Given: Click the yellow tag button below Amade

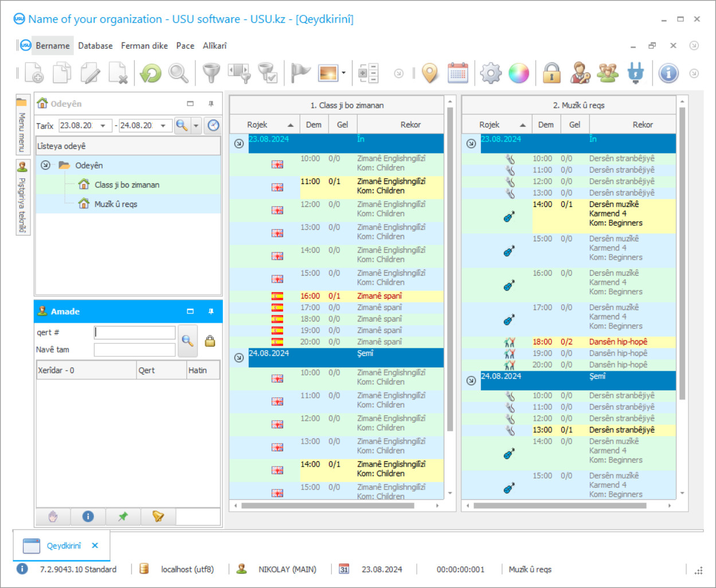Looking at the screenshot, I should (158, 516).
